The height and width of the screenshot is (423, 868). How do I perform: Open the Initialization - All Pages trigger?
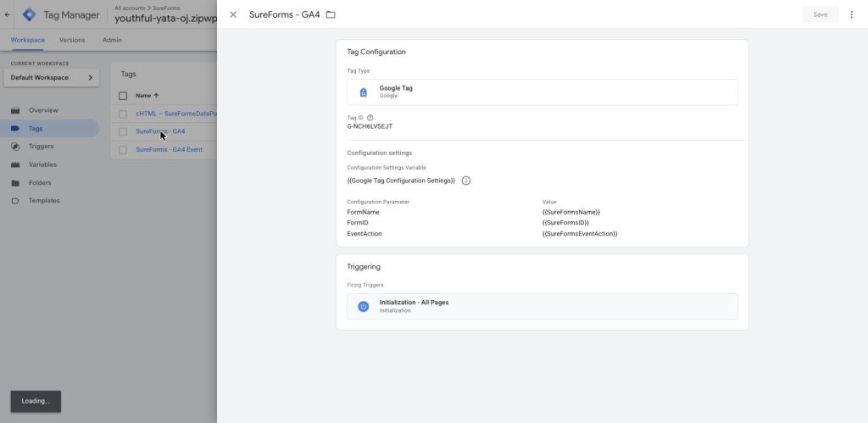(542, 306)
